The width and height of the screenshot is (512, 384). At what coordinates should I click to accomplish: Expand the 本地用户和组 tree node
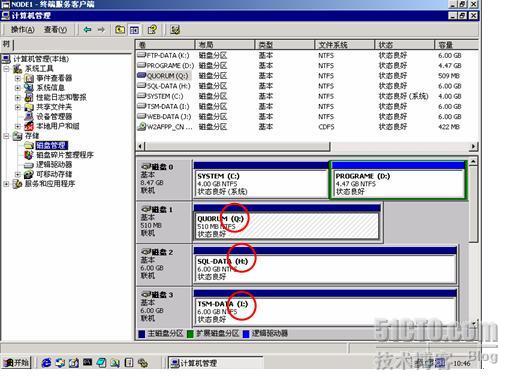18,126
